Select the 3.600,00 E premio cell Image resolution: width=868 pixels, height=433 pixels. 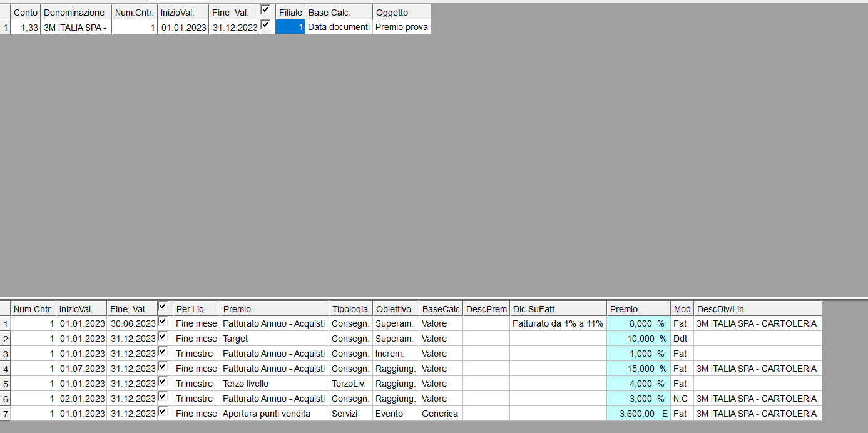[x=638, y=414]
